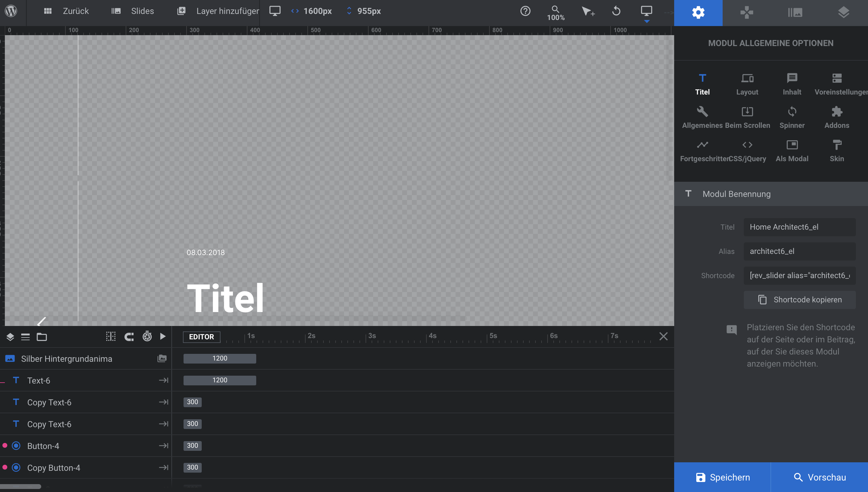Click the Shortcode field
The image size is (868, 492).
click(800, 275)
